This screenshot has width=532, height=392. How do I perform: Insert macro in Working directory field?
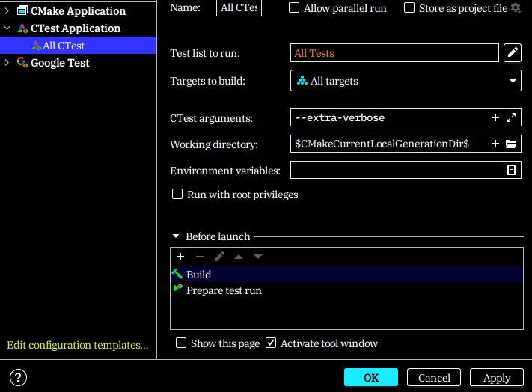(x=495, y=144)
